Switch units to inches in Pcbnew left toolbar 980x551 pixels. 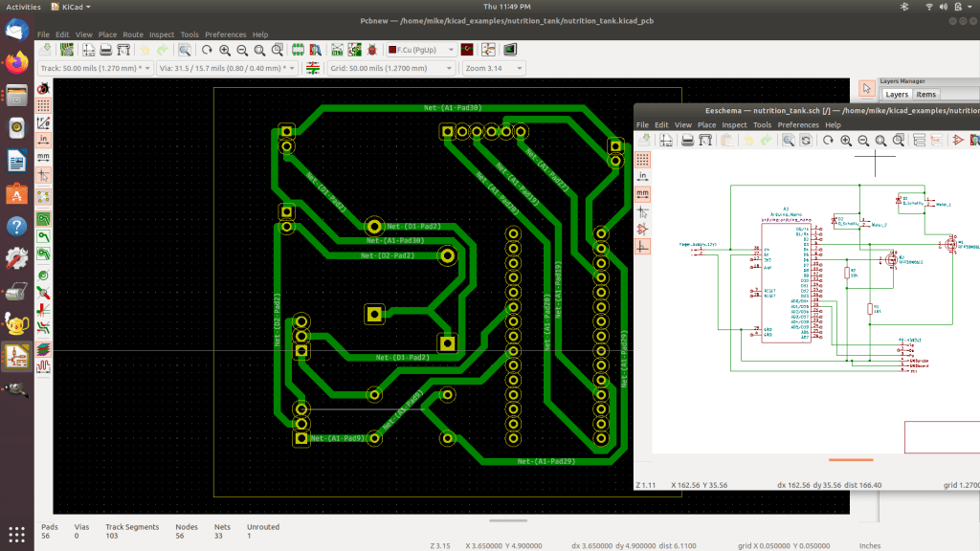[43, 139]
